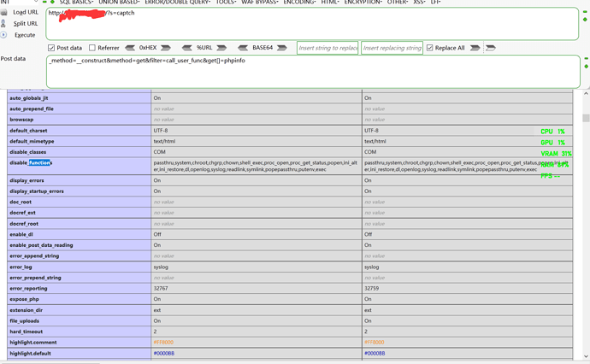590x364 pixels.
Task: Click the left arrow before BASE64
Action: pyautogui.click(x=243, y=48)
